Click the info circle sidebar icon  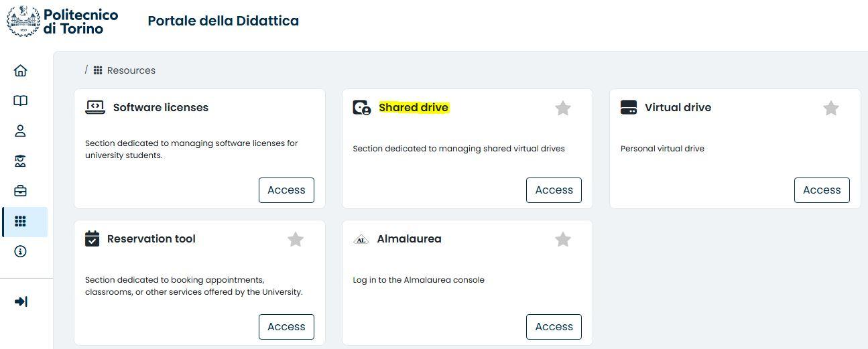pyautogui.click(x=21, y=252)
